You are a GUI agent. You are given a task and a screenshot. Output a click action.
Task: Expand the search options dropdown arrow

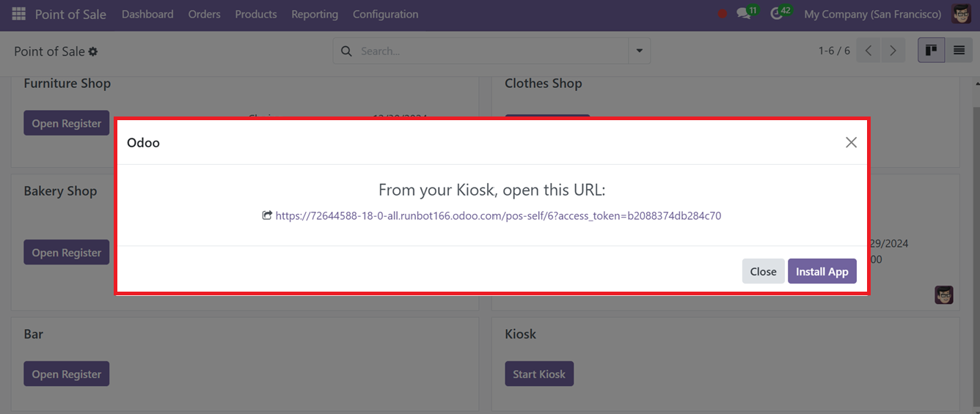[x=640, y=51]
